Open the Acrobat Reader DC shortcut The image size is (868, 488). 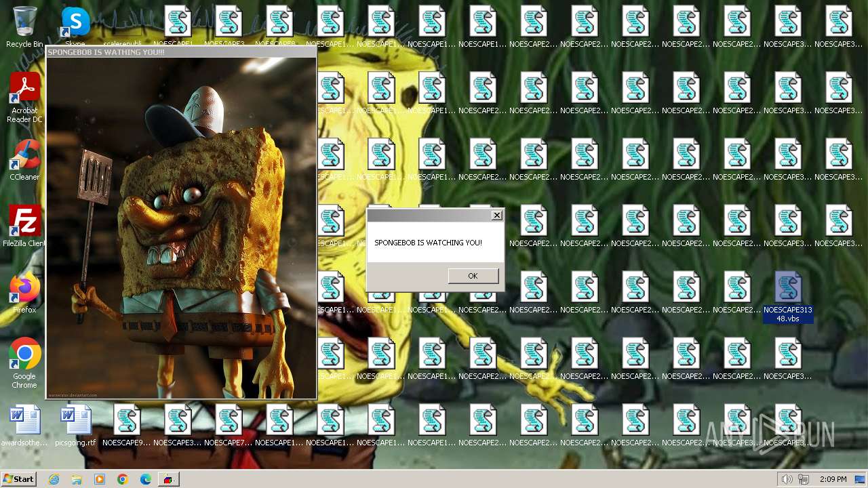pos(24,98)
